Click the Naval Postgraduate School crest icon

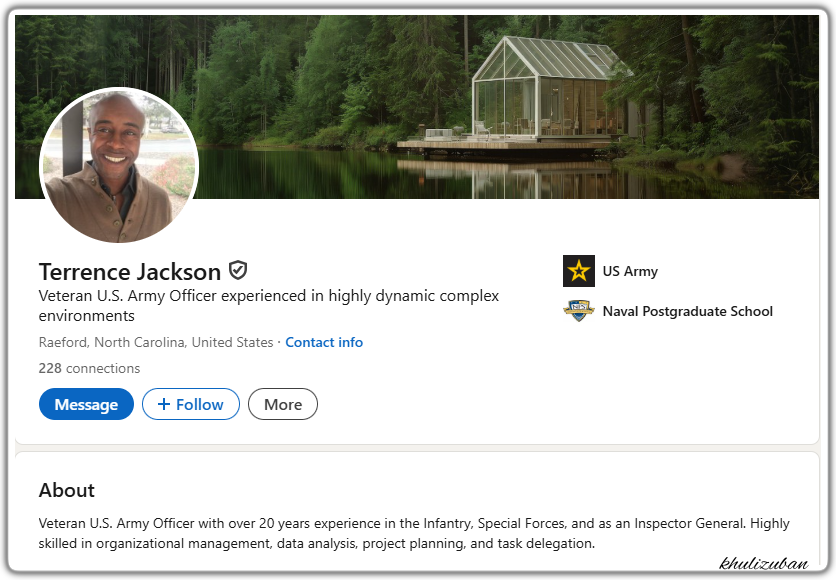(579, 311)
